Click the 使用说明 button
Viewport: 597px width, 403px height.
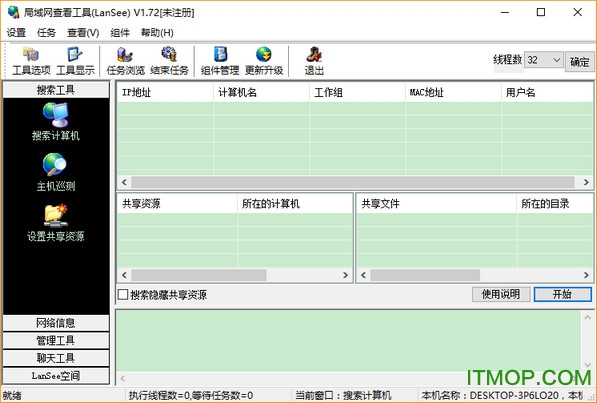point(501,294)
